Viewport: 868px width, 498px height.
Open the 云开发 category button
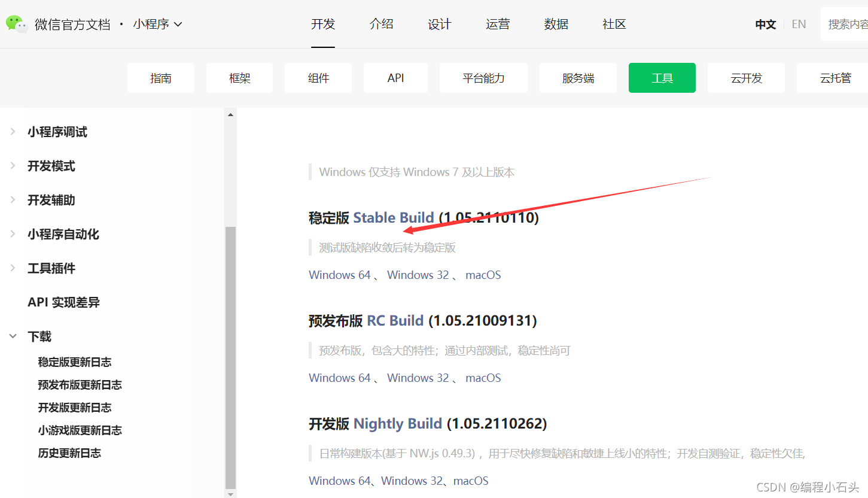pyautogui.click(x=746, y=78)
